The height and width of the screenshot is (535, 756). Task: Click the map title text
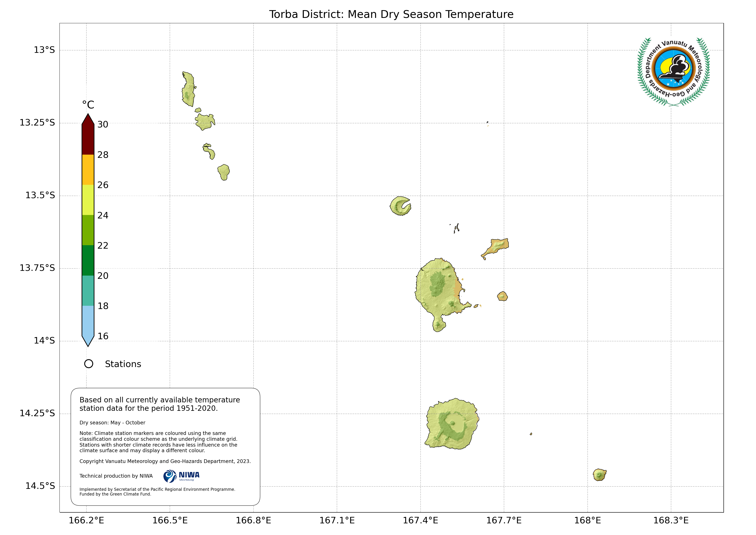[391, 14]
